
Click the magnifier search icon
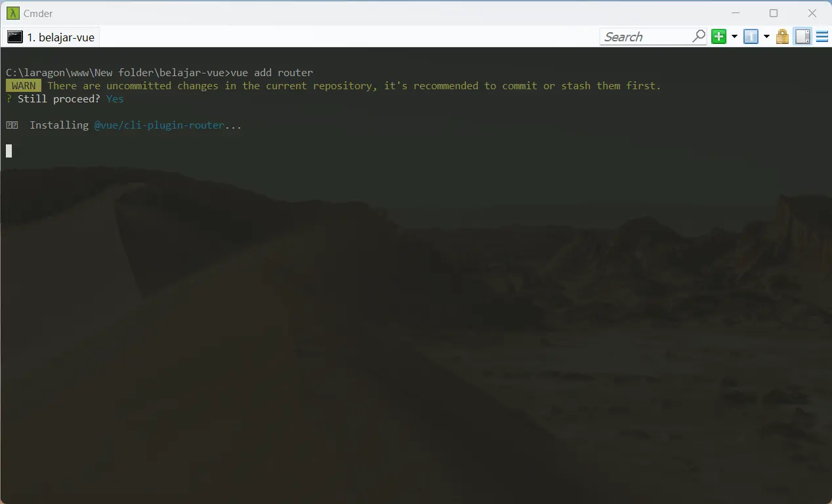coord(699,37)
